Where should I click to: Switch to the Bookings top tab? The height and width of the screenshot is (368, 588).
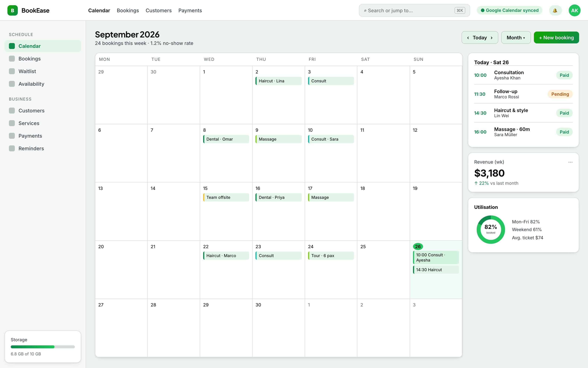pos(128,10)
